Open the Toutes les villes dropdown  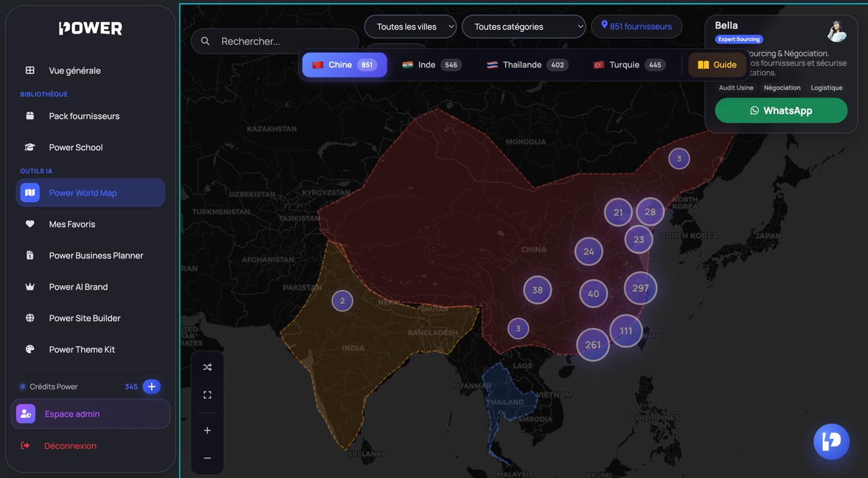(x=410, y=27)
